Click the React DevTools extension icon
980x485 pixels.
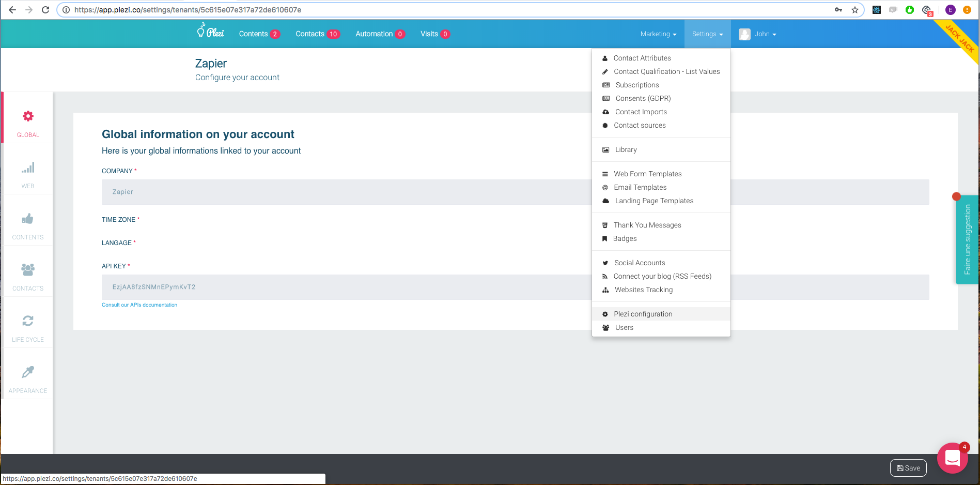pos(877,10)
